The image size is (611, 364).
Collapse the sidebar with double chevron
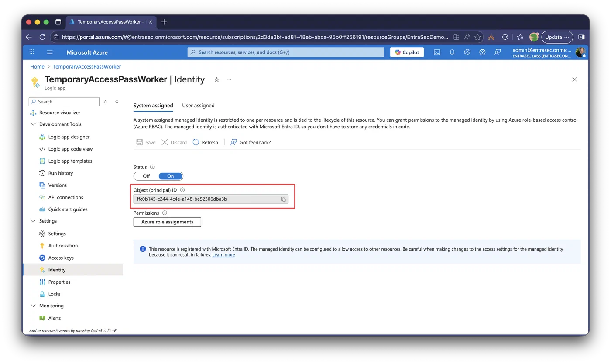pos(117,102)
